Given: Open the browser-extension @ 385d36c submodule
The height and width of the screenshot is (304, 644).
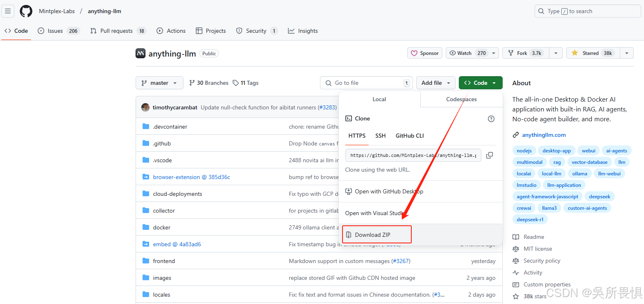Looking at the screenshot, I should tap(191, 177).
